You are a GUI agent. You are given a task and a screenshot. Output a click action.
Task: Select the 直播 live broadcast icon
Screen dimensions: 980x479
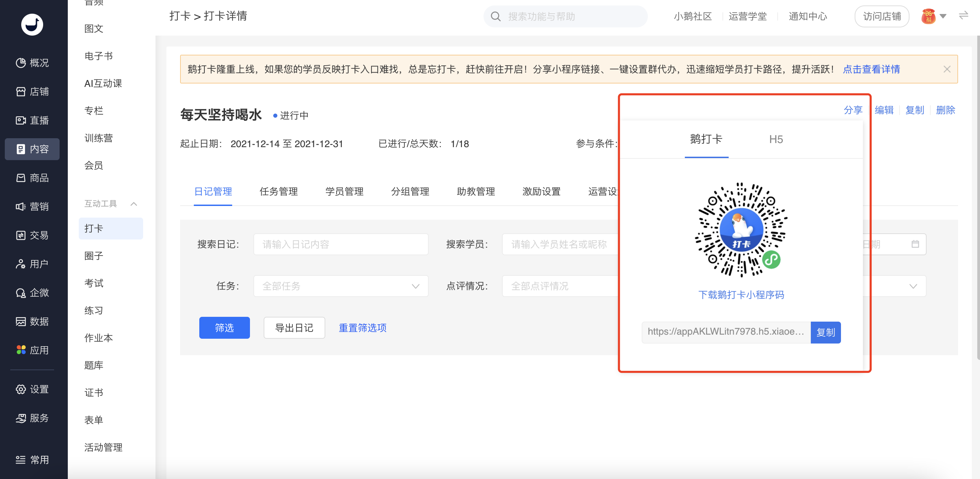tap(21, 120)
